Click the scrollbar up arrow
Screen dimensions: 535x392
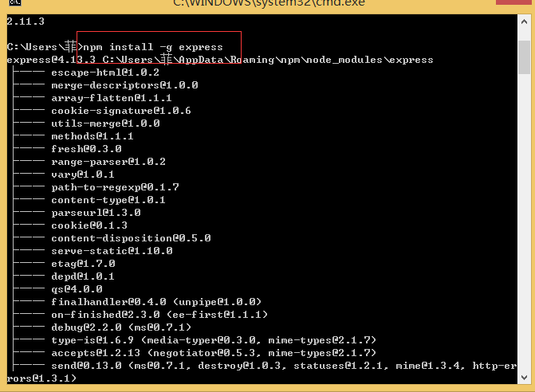click(x=524, y=22)
